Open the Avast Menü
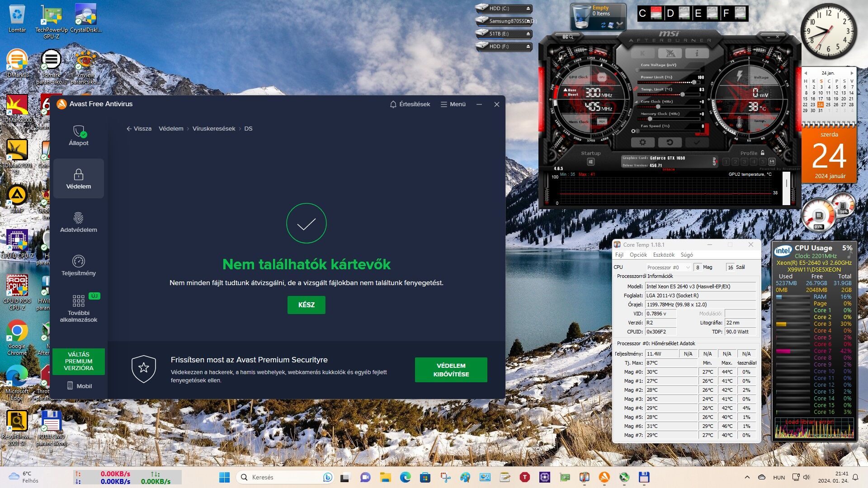868x488 pixels. (x=453, y=104)
